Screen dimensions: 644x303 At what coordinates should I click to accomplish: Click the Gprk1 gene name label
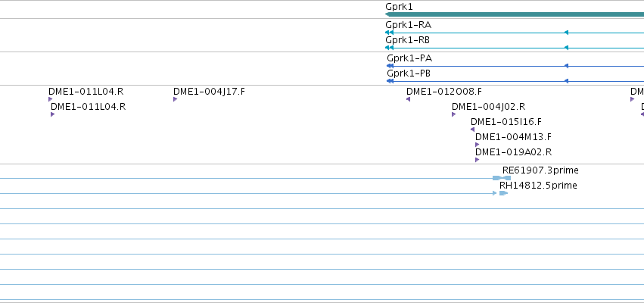pos(399,7)
